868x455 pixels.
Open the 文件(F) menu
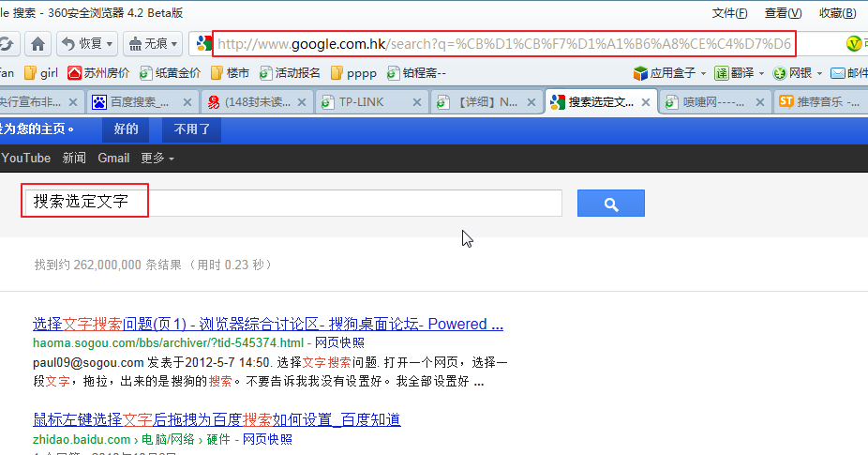pyautogui.click(x=729, y=12)
